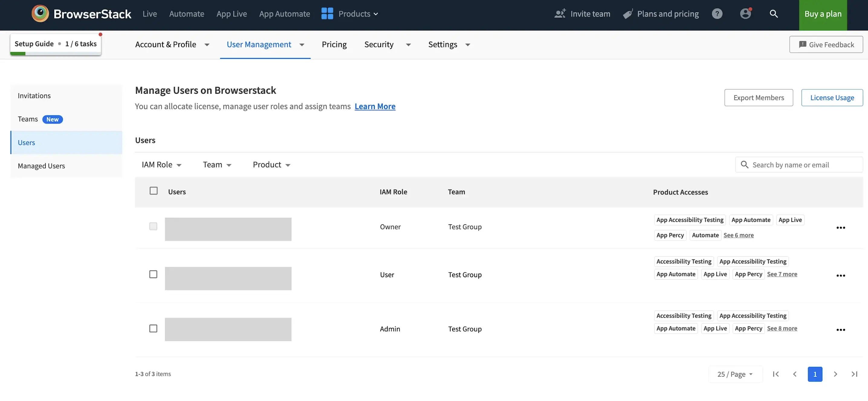Image resolution: width=868 pixels, height=401 pixels.
Task: Open the IAM Role filter
Action: tap(161, 164)
